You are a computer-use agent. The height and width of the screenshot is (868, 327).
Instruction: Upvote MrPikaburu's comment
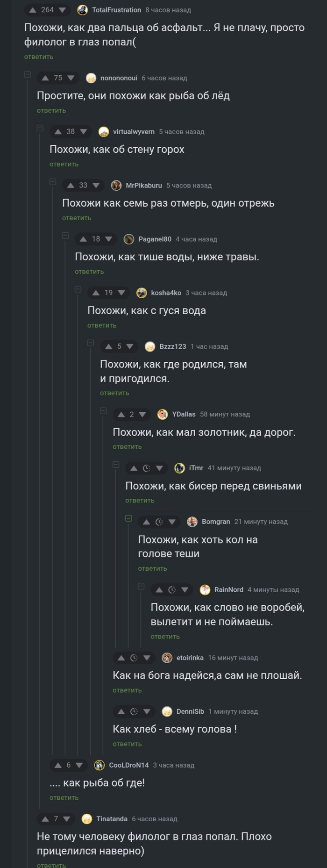(71, 186)
